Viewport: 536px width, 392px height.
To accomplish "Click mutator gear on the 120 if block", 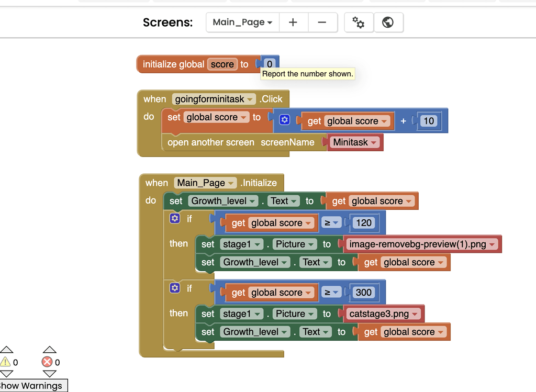I will click(175, 218).
